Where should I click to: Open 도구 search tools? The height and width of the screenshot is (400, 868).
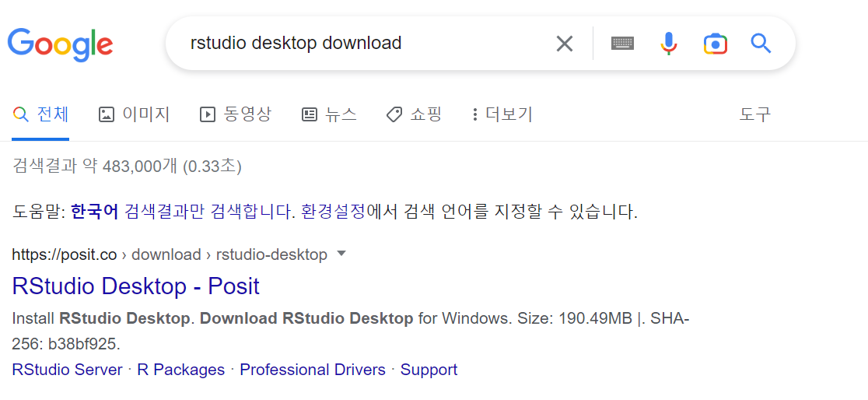[x=754, y=114]
